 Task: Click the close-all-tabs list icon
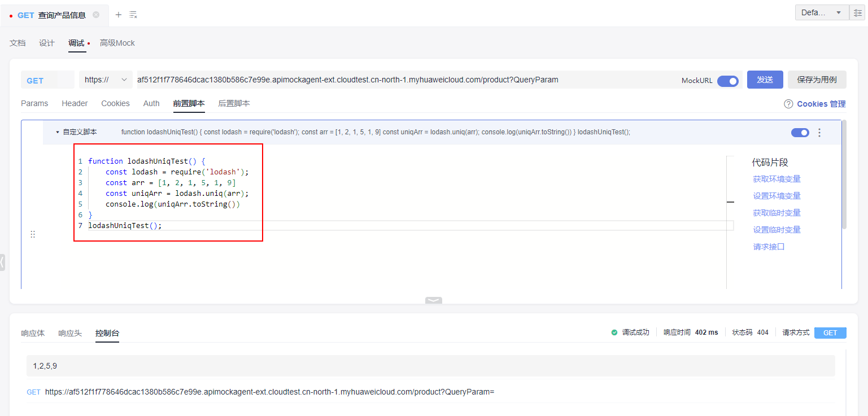(x=133, y=15)
